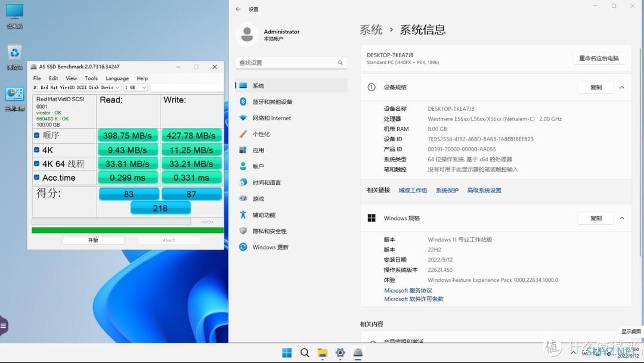The image size is (644, 363).
Task: Click the 查找设置 search field
Action: [x=292, y=63]
